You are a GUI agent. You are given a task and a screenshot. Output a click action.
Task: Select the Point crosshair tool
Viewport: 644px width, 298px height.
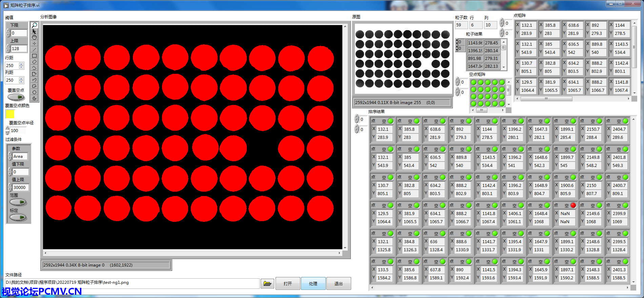tap(34, 43)
